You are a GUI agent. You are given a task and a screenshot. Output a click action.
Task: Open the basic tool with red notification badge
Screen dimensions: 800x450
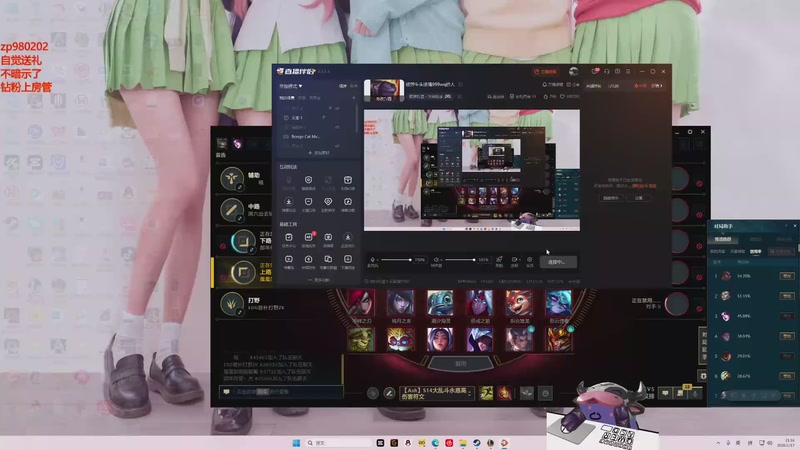click(x=309, y=237)
